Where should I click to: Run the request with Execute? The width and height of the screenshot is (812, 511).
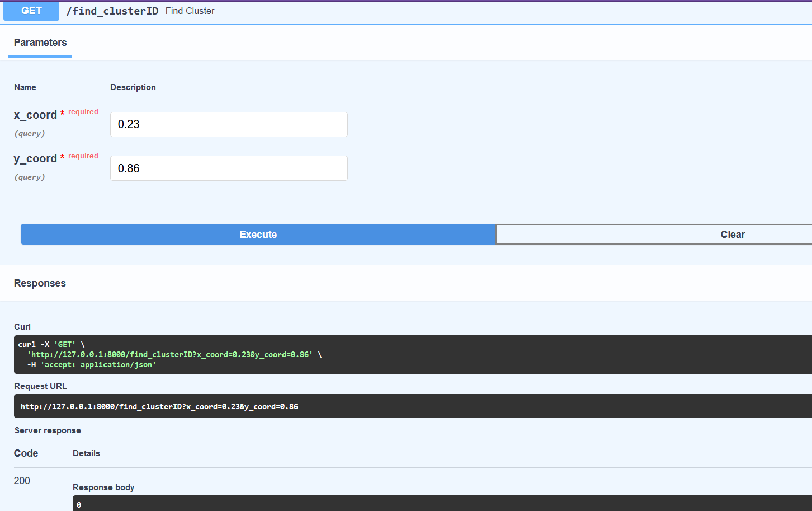[258, 235]
